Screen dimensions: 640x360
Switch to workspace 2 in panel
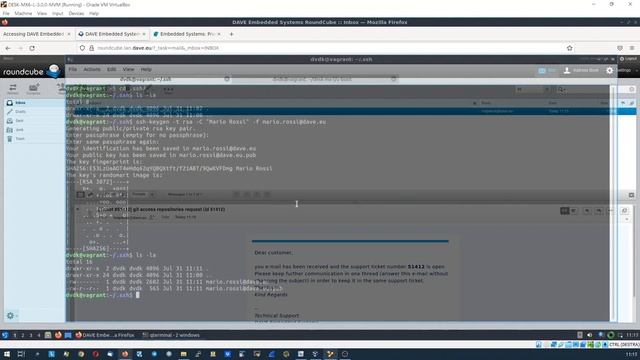tap(22, 335)
